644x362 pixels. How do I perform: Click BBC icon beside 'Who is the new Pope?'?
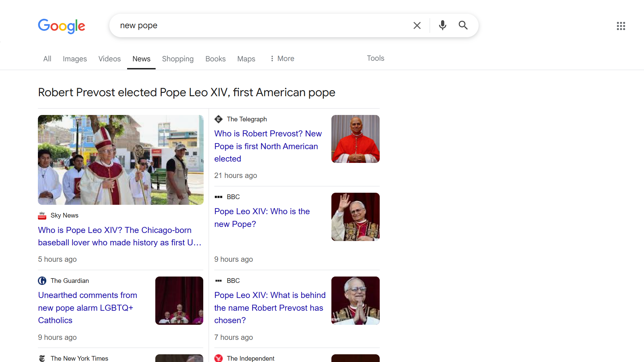click(218, 197)
